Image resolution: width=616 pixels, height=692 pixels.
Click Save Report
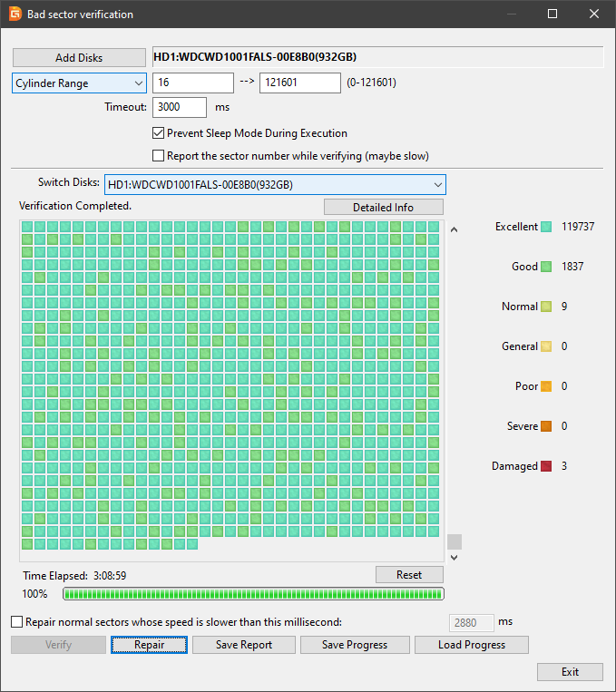[x=244, y=645]
